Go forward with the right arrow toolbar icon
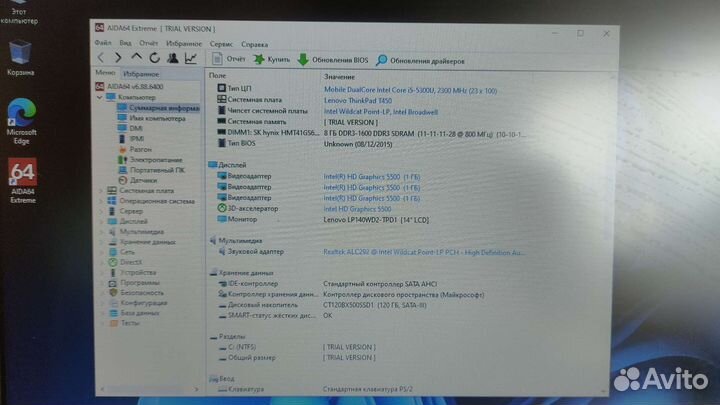Screen dimensions: 720x405 [118, 57]
